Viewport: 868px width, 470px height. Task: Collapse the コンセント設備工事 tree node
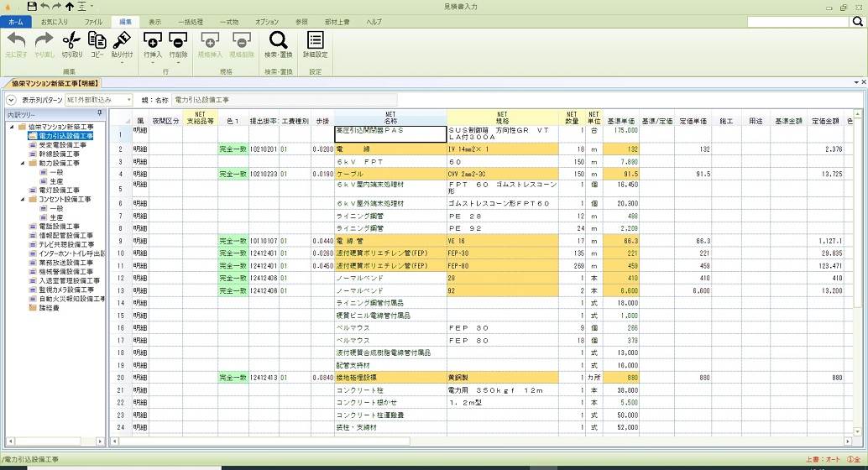[x=23, y=199]
